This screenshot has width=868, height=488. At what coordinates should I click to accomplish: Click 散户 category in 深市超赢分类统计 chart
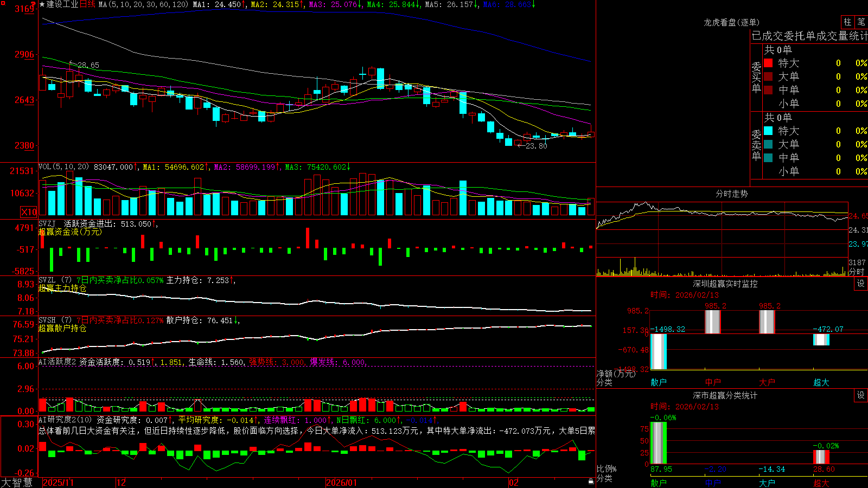tap(659, 483)
